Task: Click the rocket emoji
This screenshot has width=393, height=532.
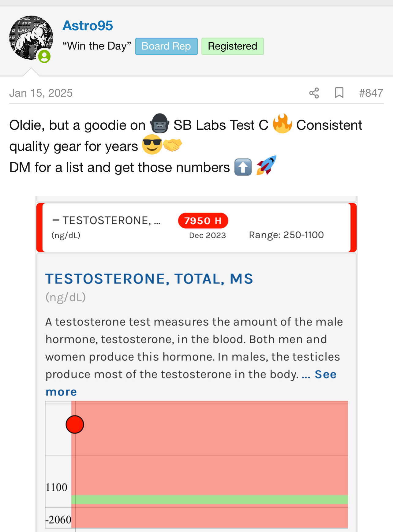Action: click(266, 165)
